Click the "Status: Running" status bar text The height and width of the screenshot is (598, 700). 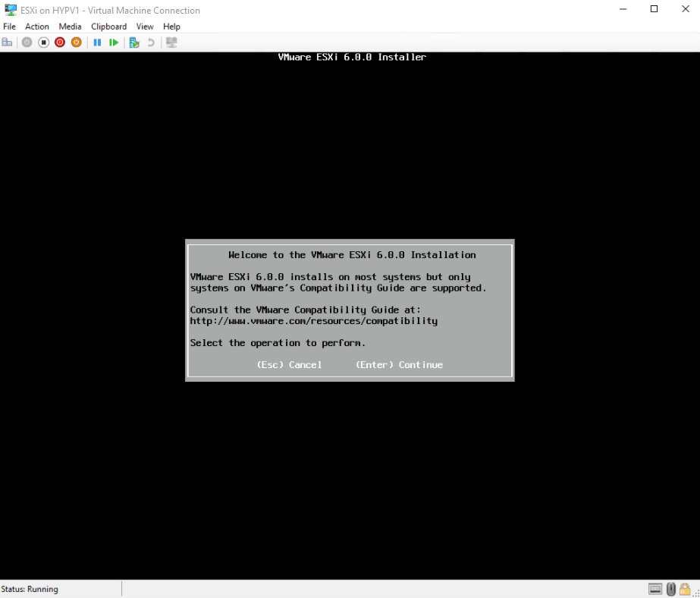click(30, 589)
